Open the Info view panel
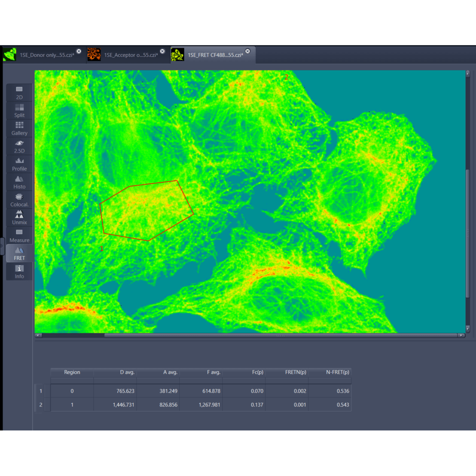 click(x=19, y=272)
